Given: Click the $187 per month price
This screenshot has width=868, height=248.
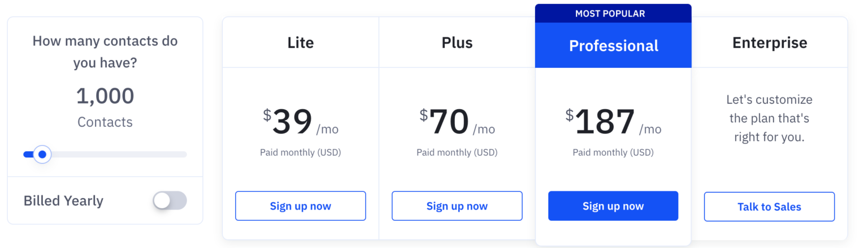Looking at the screenshot, I should pyautogui.click(x=613, y=122).
